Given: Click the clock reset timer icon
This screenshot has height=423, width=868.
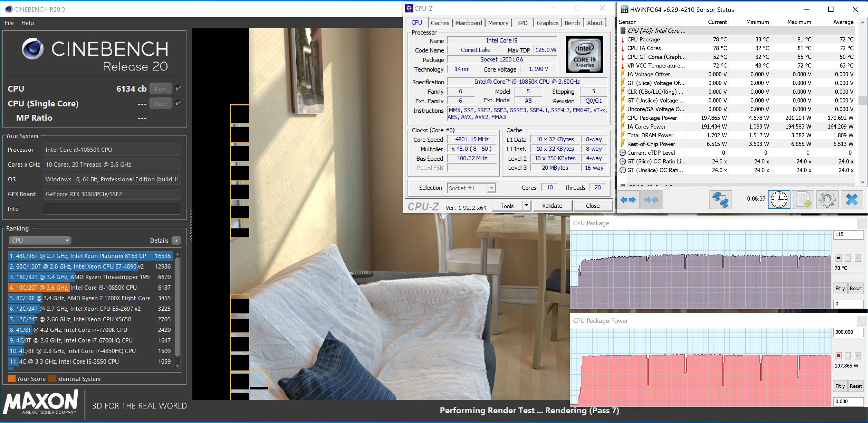Looking at the screenshot, I should 779,200.
